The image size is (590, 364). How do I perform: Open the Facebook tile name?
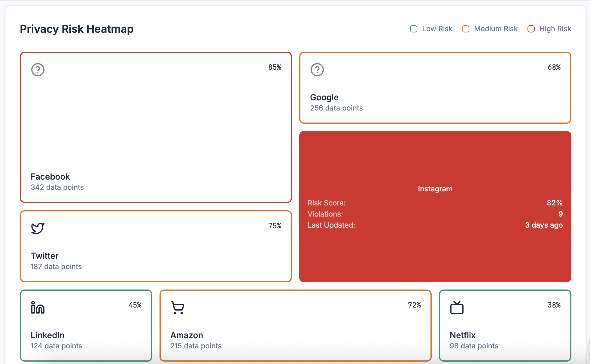pos(50,177)
